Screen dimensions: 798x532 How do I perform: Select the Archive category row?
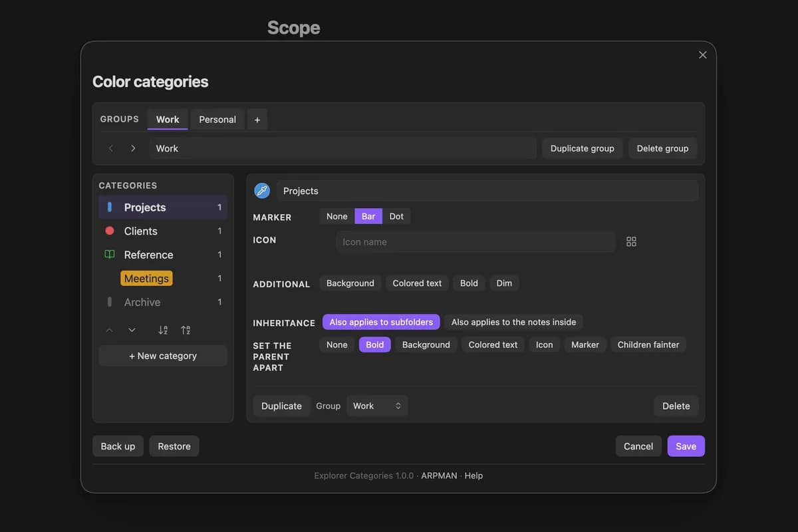click(163, 302)
